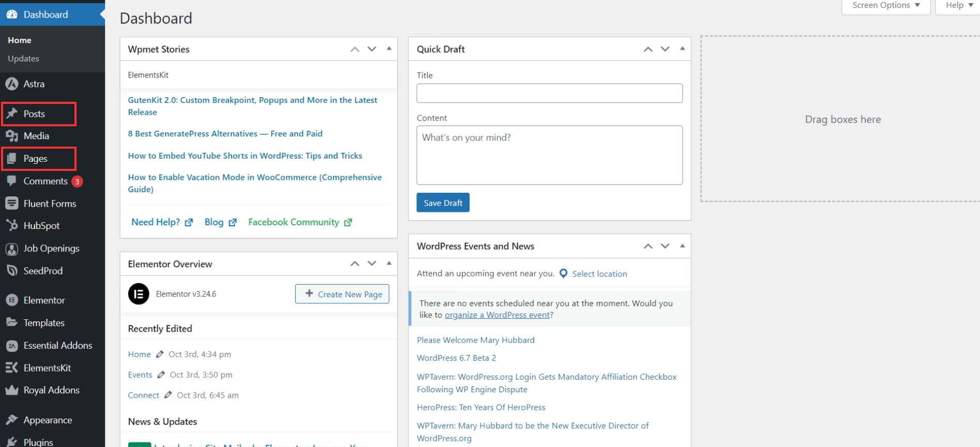Move Quick Draft box down
The image size is (980, 447).
click(x=665, y=49)
